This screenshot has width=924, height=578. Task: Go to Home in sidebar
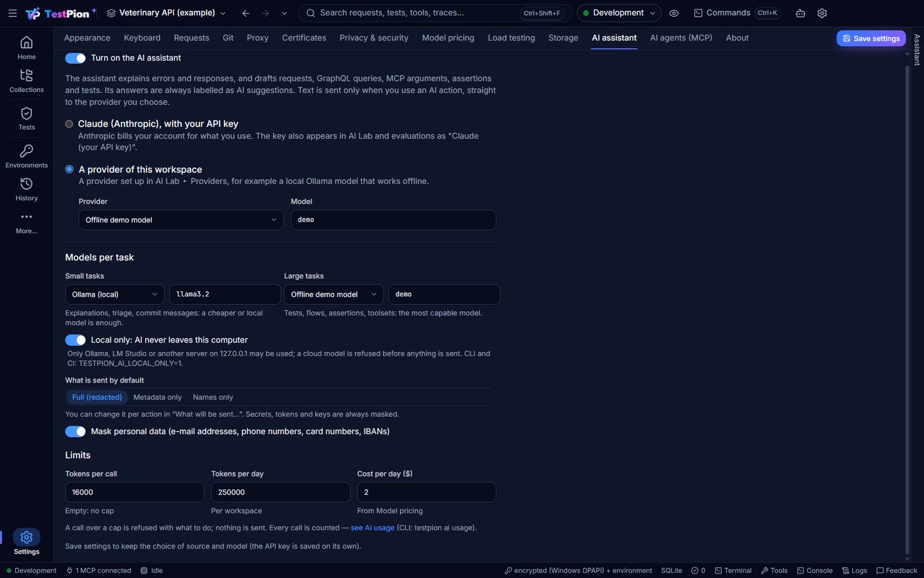tap(26, 48)
